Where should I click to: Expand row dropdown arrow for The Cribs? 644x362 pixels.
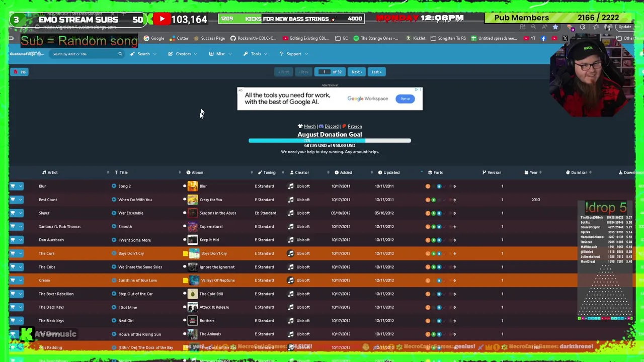coord(20,267)
